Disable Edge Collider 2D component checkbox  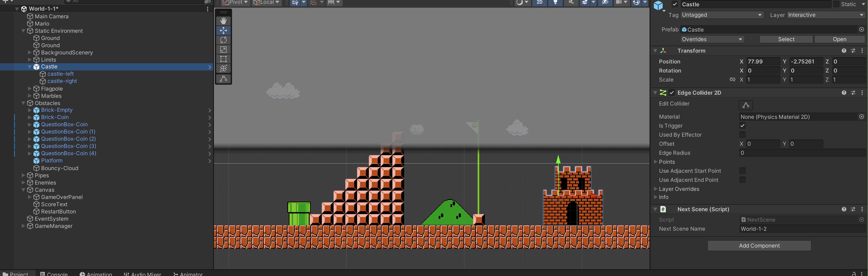tap(671, 93)
